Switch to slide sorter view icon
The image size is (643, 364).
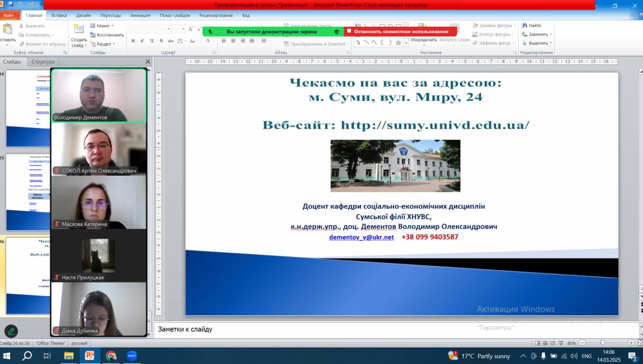pyautogui.click(x=545, y=343)
